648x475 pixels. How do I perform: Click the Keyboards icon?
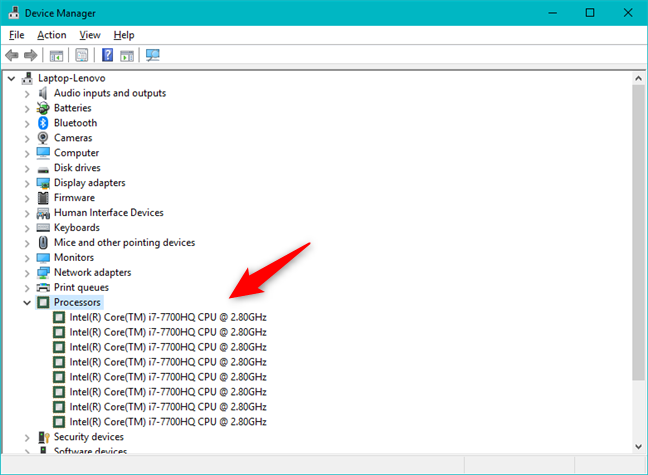[x=43, y=228]
